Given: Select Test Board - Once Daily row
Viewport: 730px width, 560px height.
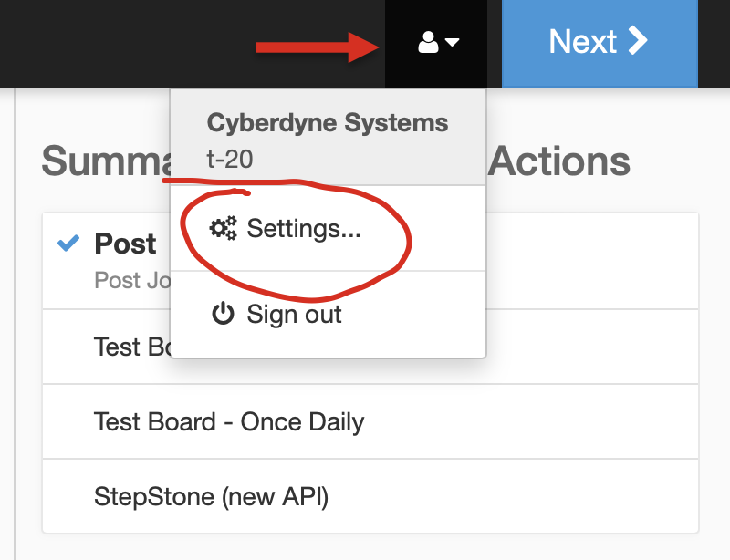Looking at the screenshot, I should pos(229,422).
